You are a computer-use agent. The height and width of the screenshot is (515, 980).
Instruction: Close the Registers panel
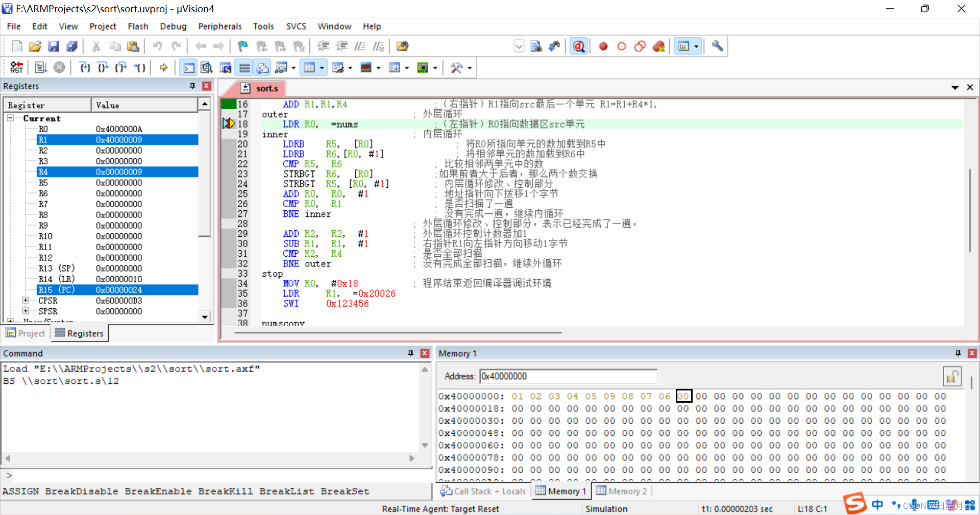[207, 86]
